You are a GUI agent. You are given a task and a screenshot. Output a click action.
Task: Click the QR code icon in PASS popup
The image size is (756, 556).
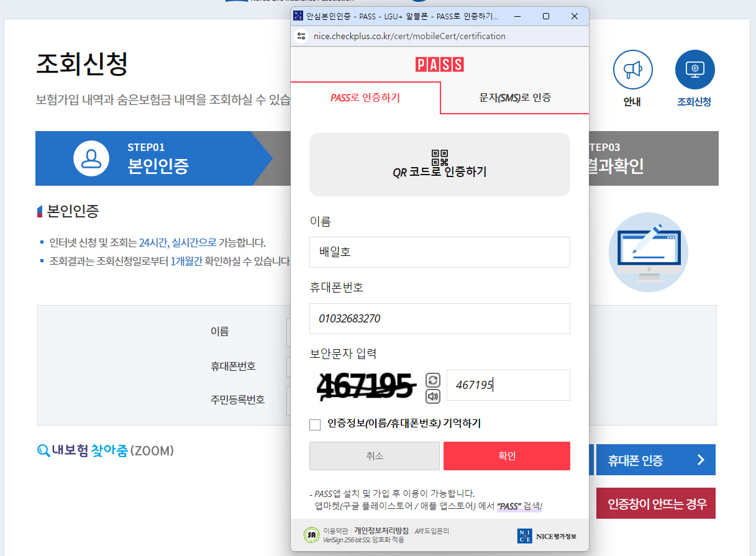(x=439, y=158)
